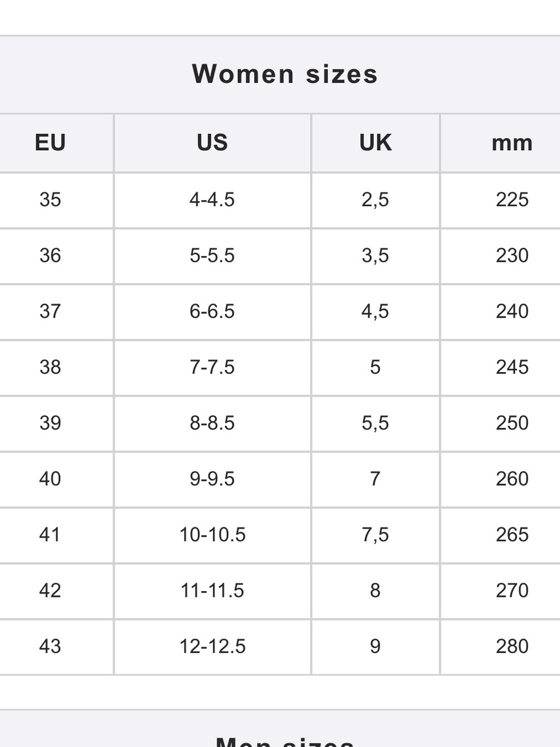Select the US column header
560x747 pixels.
coord(212,143)
